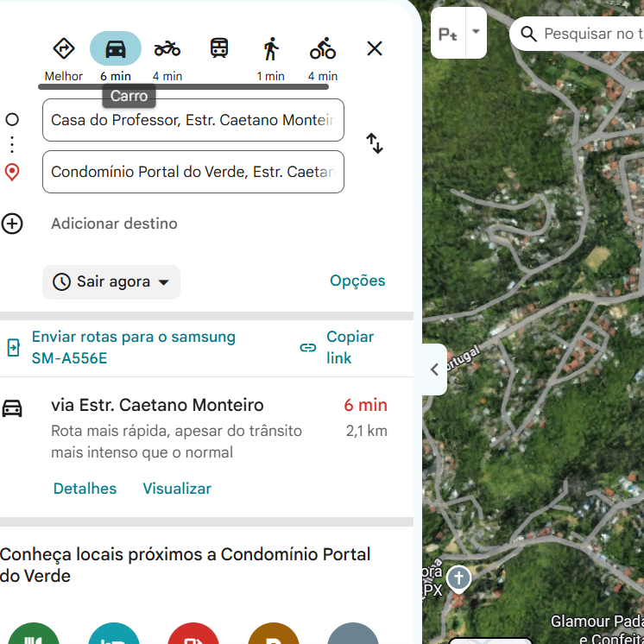Click the teal hotels category icon
This screenshot has height=644, width=644.
point(114,634)
